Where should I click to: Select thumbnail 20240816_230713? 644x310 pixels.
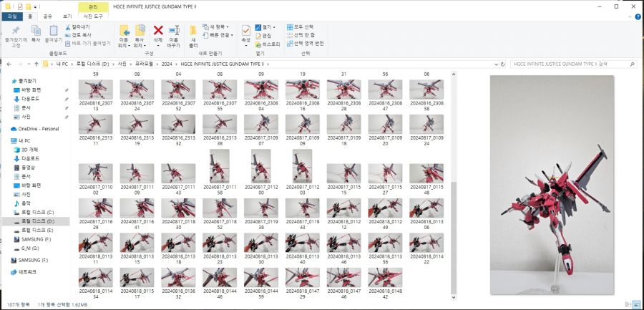(x=95, y=89)
